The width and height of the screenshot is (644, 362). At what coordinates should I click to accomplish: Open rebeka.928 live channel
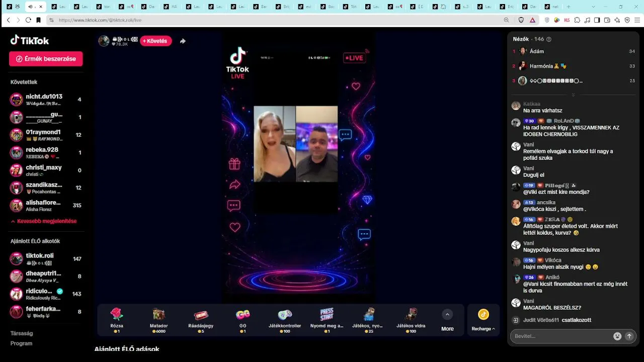(46, 152)
